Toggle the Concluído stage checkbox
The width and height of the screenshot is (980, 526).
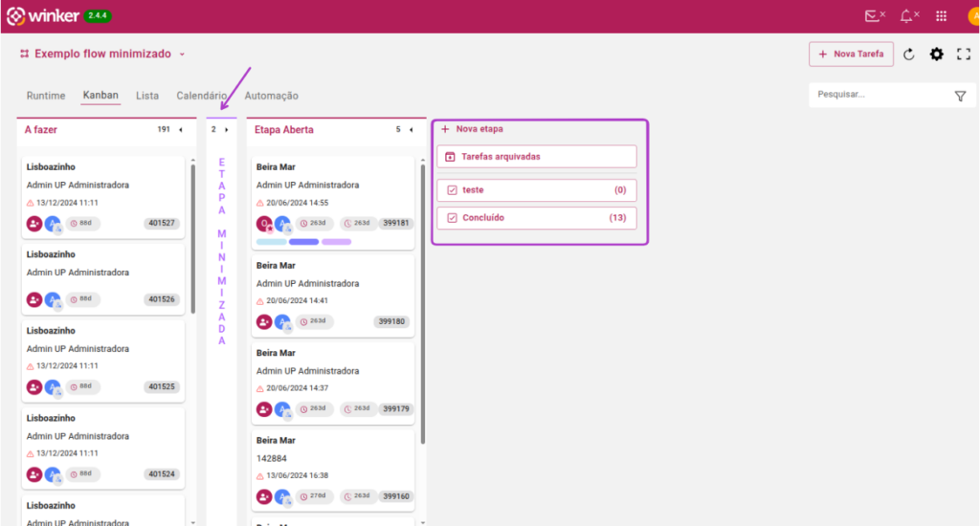(452, 218)
